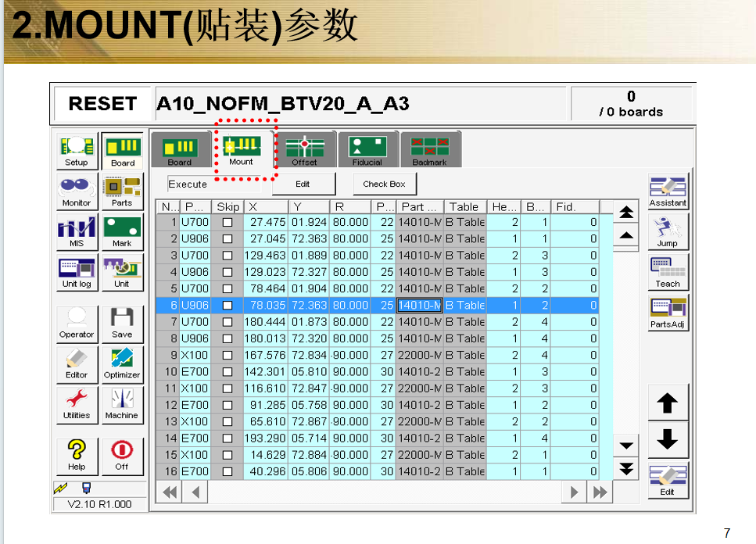Screen dimensions: 756x544
Task: Open the Setup panel icon
Action: 77,152
